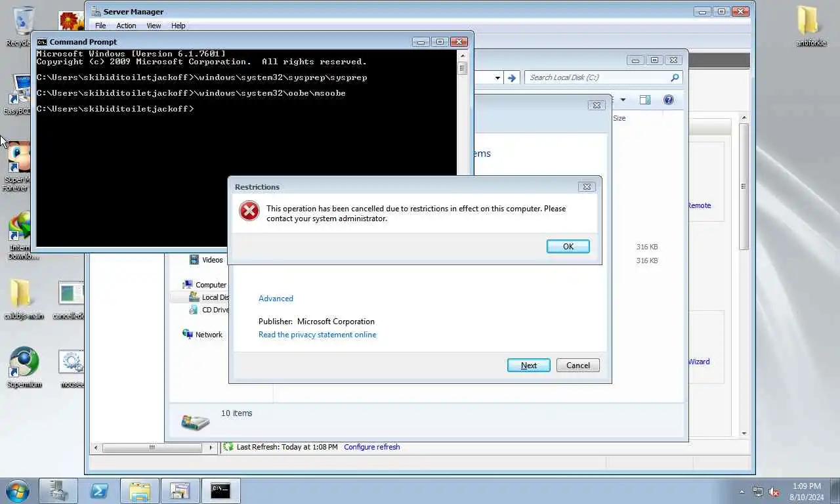Select the Super Mario Forever desktop shortcut
Screen dimensions: 840x504
point(18,167)
